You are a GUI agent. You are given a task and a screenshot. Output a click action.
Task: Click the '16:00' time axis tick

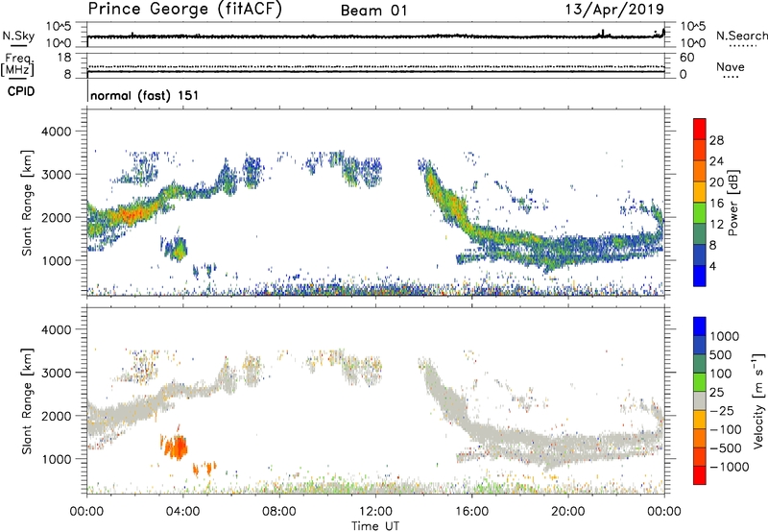[x=471, y=512]
